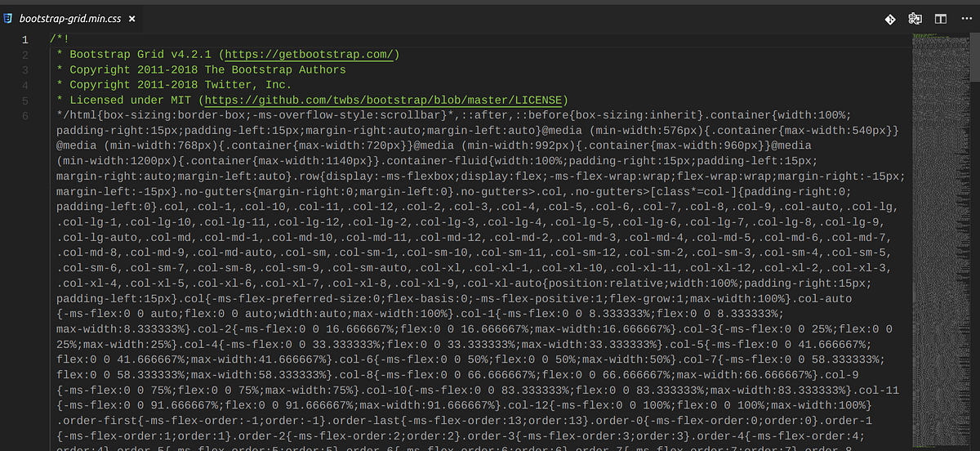The width and height of the screenshot is (980, 451).
Task: Click line number 5 in the gutter
Action: tap(24, 100)
